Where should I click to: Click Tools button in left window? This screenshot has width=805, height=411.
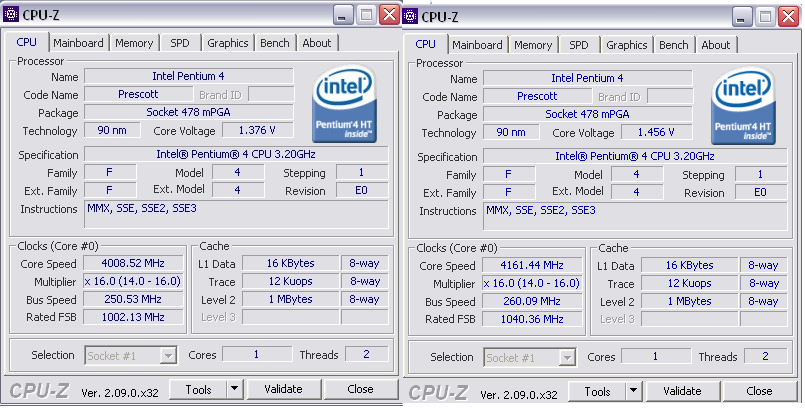[x=198, y=390]
